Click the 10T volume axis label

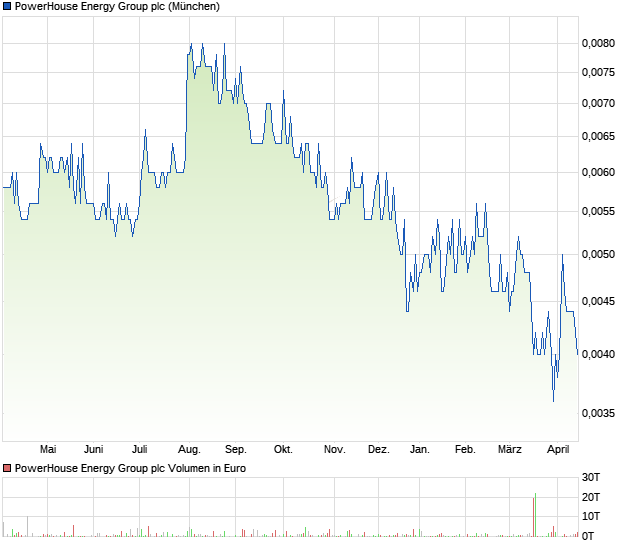(x=591, y=516)
